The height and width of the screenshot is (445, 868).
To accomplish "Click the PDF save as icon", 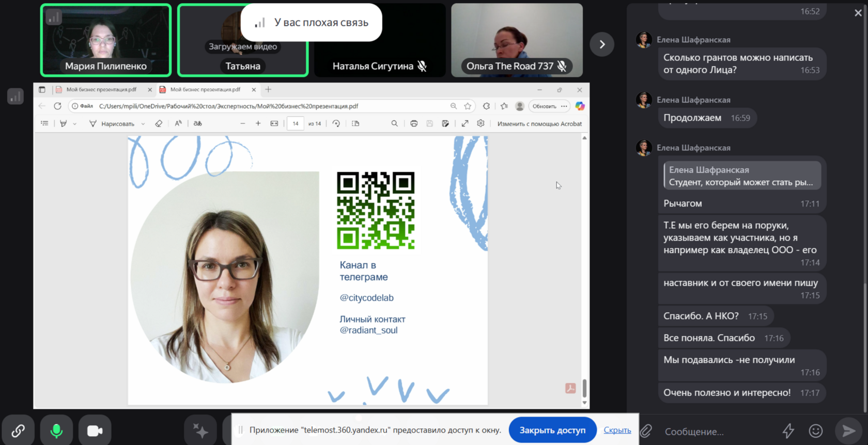I will click(445, 123).
